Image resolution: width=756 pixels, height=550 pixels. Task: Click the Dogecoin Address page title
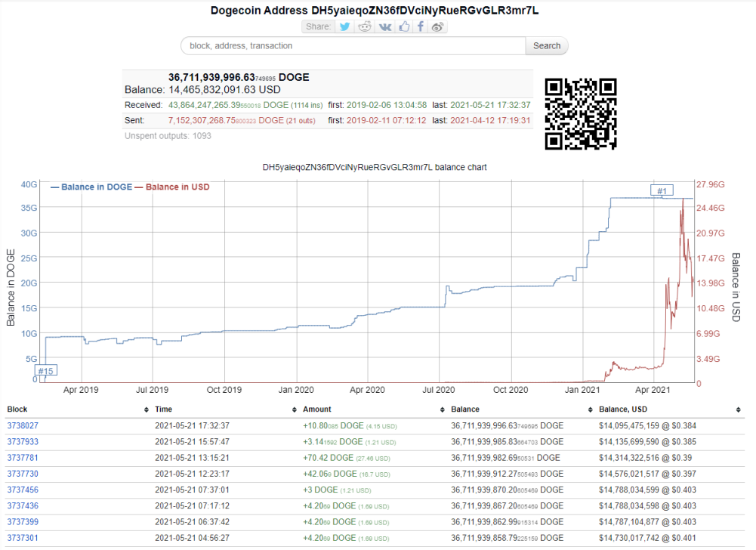pos(375,10)
